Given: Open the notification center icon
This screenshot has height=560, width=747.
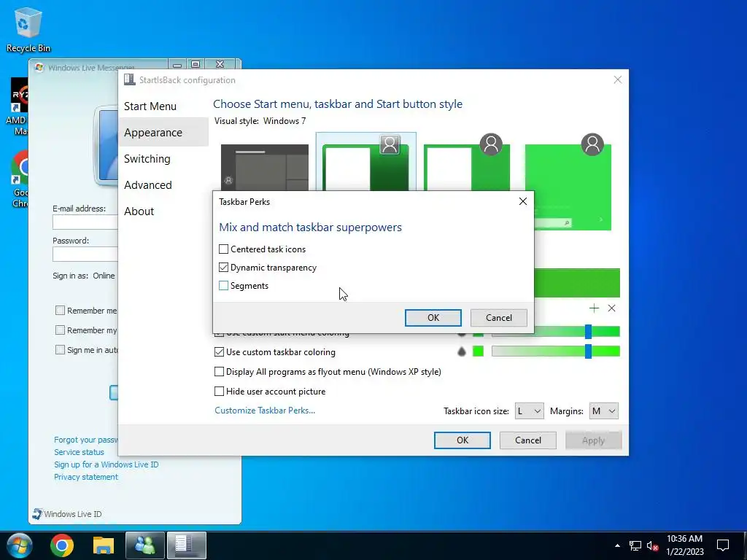Looking at the screenshot, I should pos(723,545).
